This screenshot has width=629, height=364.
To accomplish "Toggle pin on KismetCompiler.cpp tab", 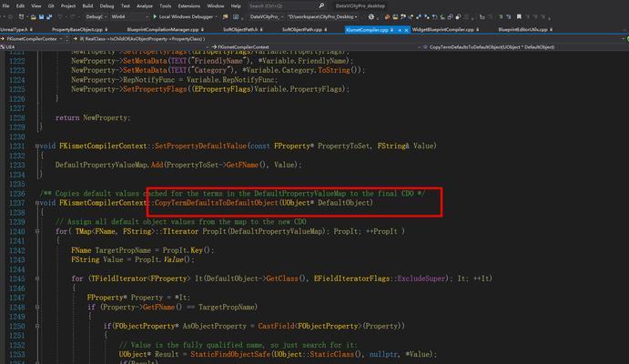I will point(400,30).
